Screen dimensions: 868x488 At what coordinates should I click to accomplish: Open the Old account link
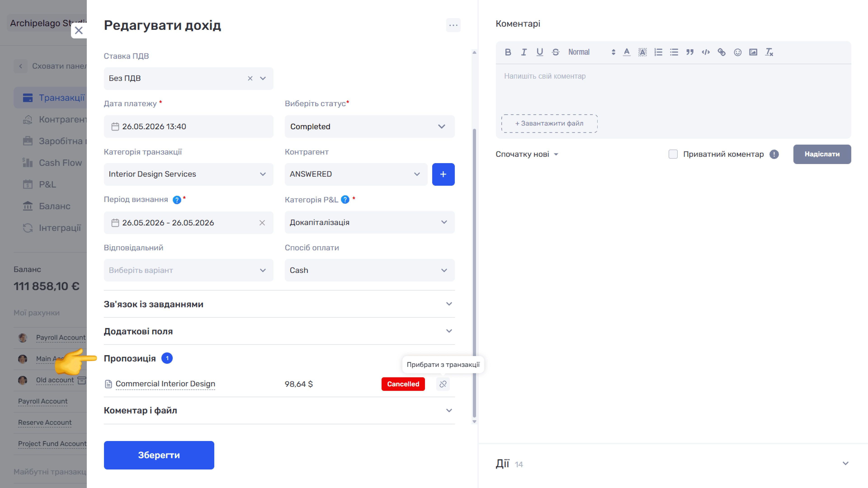point(55,380)
